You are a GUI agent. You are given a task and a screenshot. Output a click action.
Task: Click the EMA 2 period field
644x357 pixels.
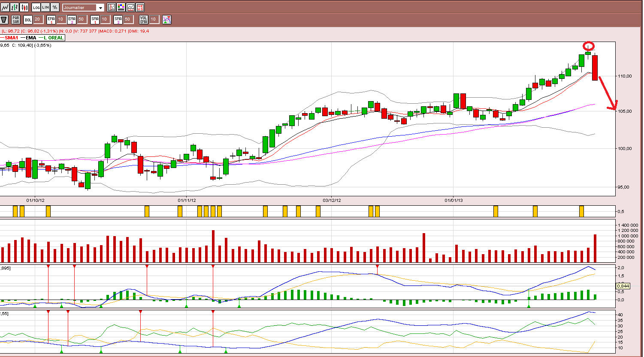point(82,20)
